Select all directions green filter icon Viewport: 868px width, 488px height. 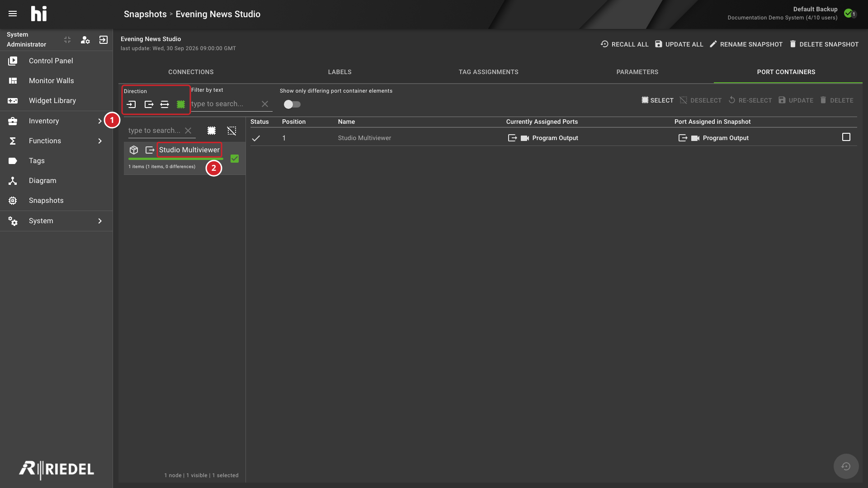click(181, 104)
